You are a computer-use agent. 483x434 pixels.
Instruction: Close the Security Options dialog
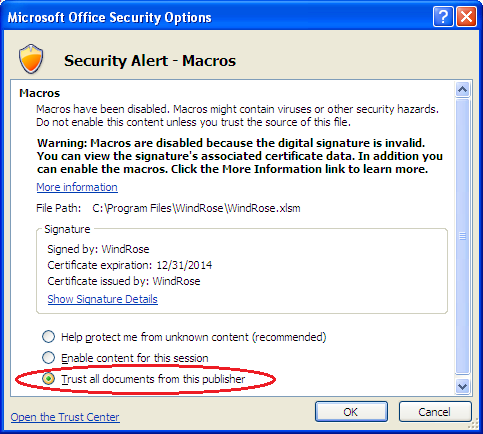pos(466,16)
